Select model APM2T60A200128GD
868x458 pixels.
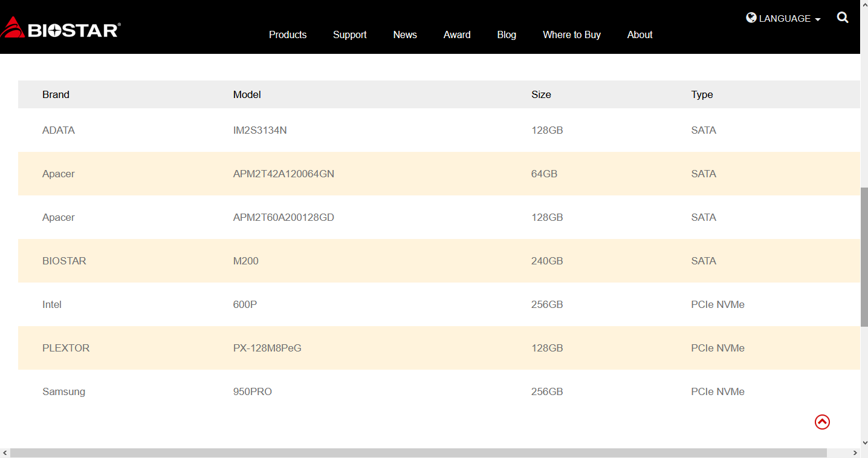click(283, 217)
